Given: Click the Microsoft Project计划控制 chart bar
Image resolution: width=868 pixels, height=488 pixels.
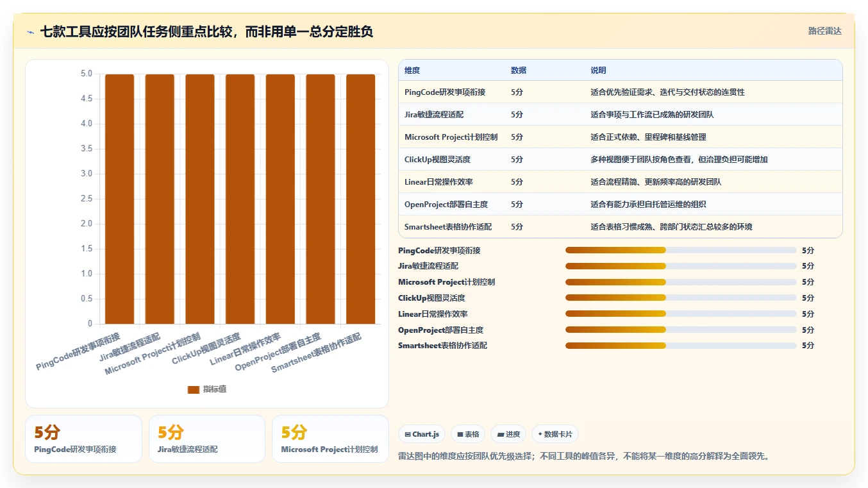Looking at the screenshot, I should tap(200, 199).
